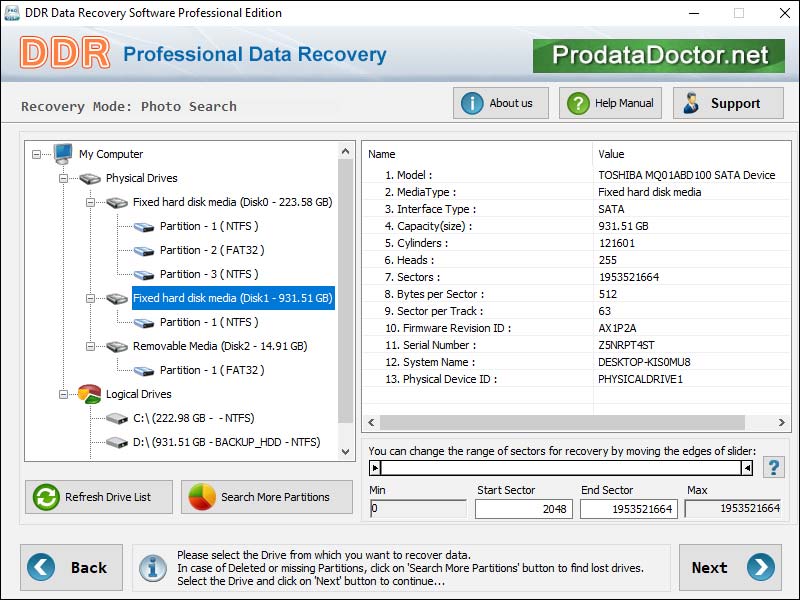The width and height of the screenshot is (800, 600).
Task: Click the Help Manual question icon
Action: [x=578, y=102]
